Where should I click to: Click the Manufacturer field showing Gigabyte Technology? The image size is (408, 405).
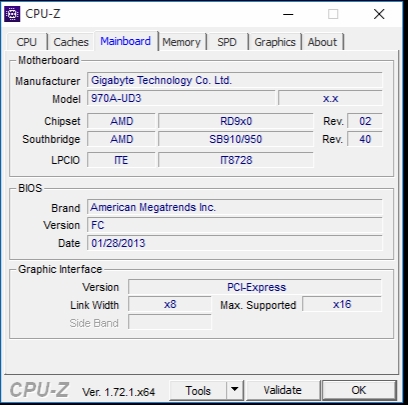click(235, 80)
